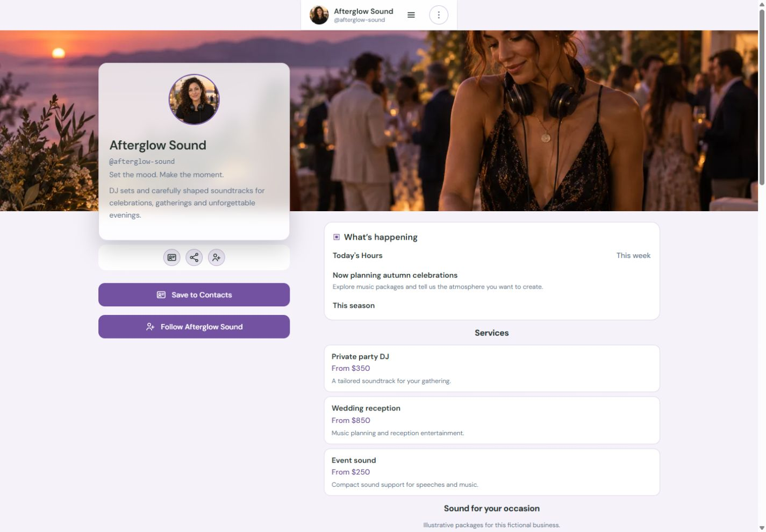
Task: Click the Services section heading
Action: [x=491, y=333]
